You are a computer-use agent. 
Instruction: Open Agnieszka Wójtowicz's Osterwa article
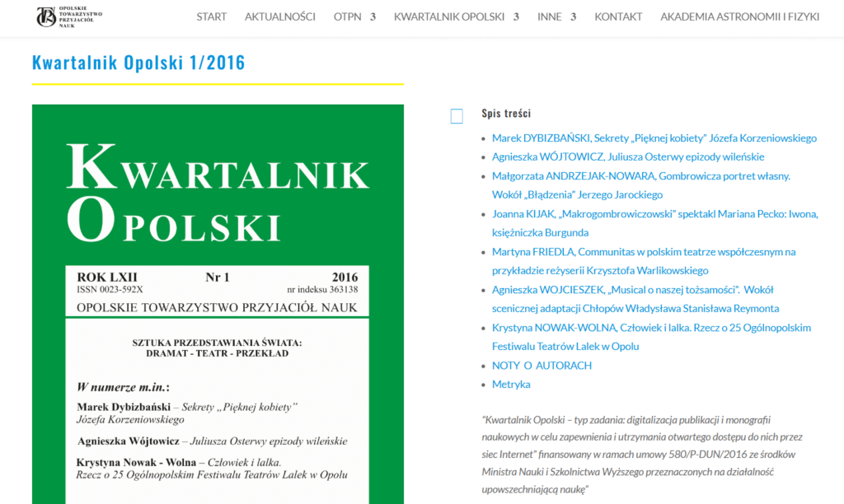click(x=628, y=156)
